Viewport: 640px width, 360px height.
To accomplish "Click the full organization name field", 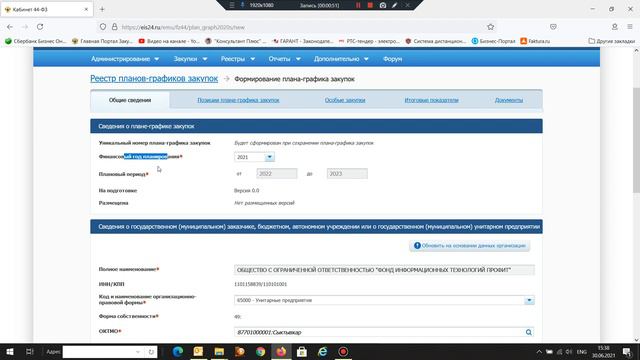I will [384, 270].
